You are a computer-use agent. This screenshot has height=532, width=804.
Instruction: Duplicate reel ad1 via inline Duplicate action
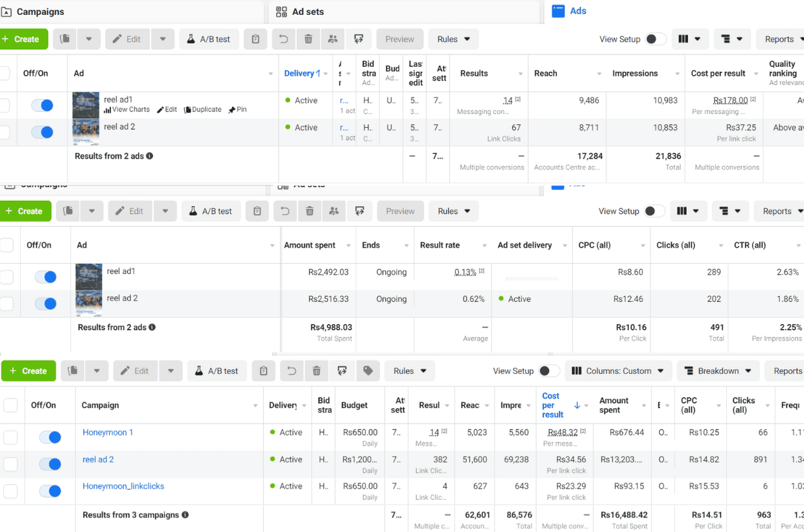(x=203, y=110)
